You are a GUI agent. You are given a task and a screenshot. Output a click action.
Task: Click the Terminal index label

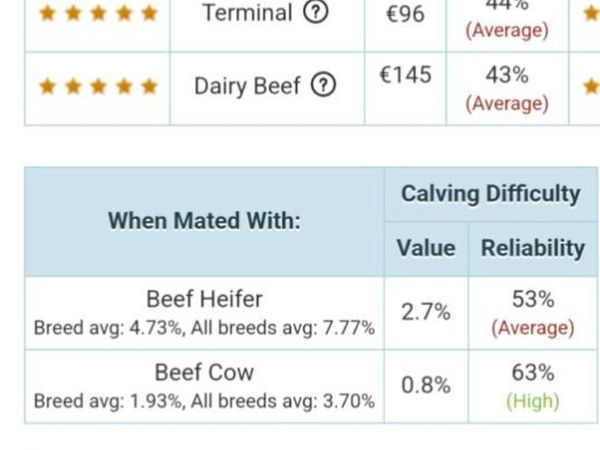(x=248, y=13)
